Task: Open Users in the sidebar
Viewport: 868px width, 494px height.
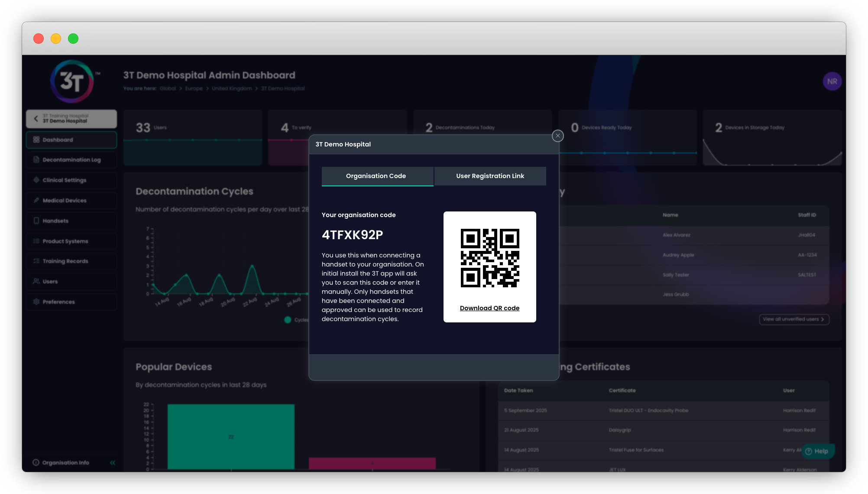Action: pos(71,282)
